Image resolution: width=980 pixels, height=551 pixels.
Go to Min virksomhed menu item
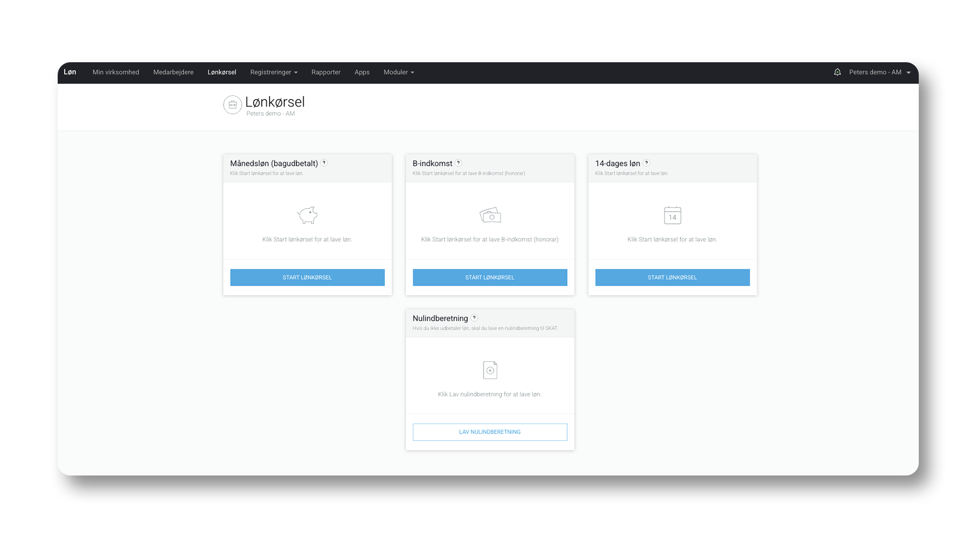click(x=116, y=72)
